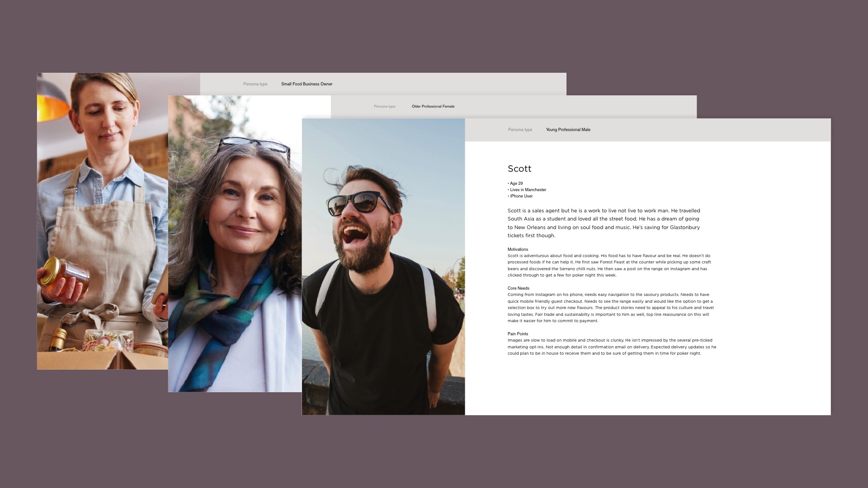
Task: Click the Persona type label on the front card
Action: 520,130
